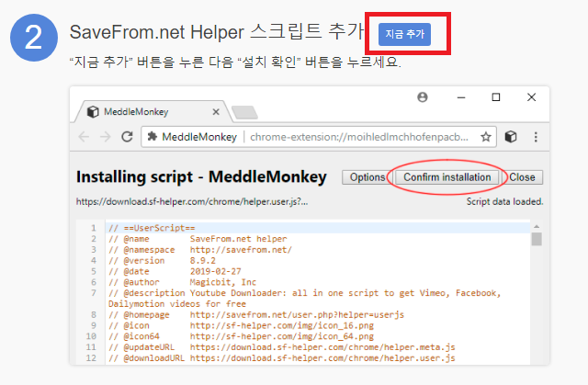The width and height of the screenshot is (588, 385).
Task: Open the Options button in MeddleMonkey
Action: 367,177
